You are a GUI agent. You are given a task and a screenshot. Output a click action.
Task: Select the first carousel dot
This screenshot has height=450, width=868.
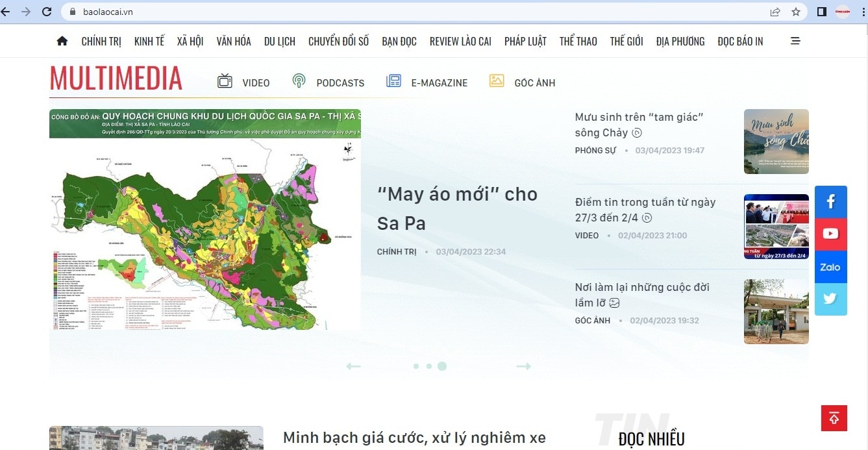click(x=416, y=366)
